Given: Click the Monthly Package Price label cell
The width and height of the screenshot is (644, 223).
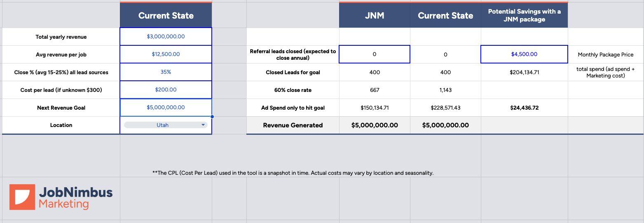Looking at the screenshot, I should pos(605,55).
